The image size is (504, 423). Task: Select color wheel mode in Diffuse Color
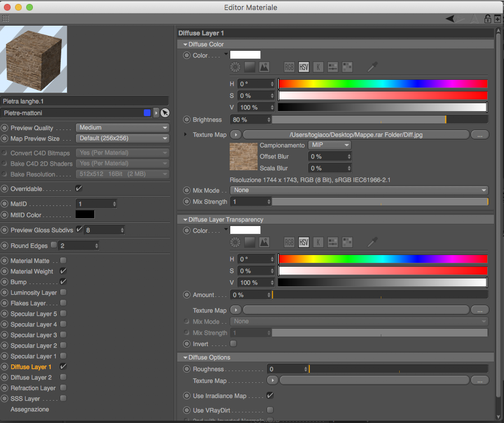[235, 67]
